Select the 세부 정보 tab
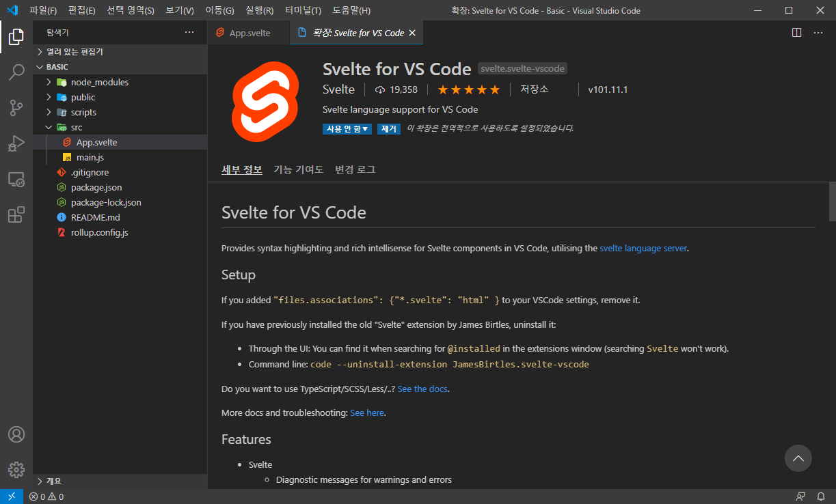Image resolution: width=836 pixels, height=504 pixels. click(x=242, y=169)
